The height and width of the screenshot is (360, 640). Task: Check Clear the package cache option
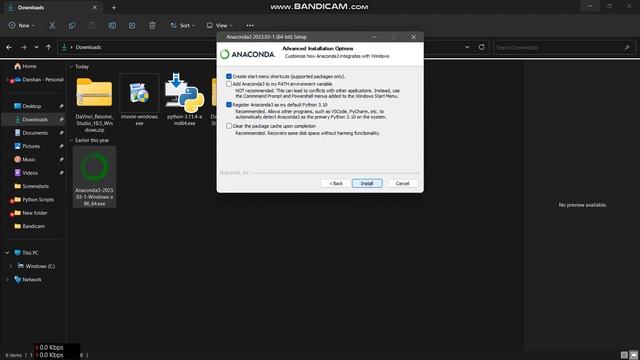tap(229, 126)
